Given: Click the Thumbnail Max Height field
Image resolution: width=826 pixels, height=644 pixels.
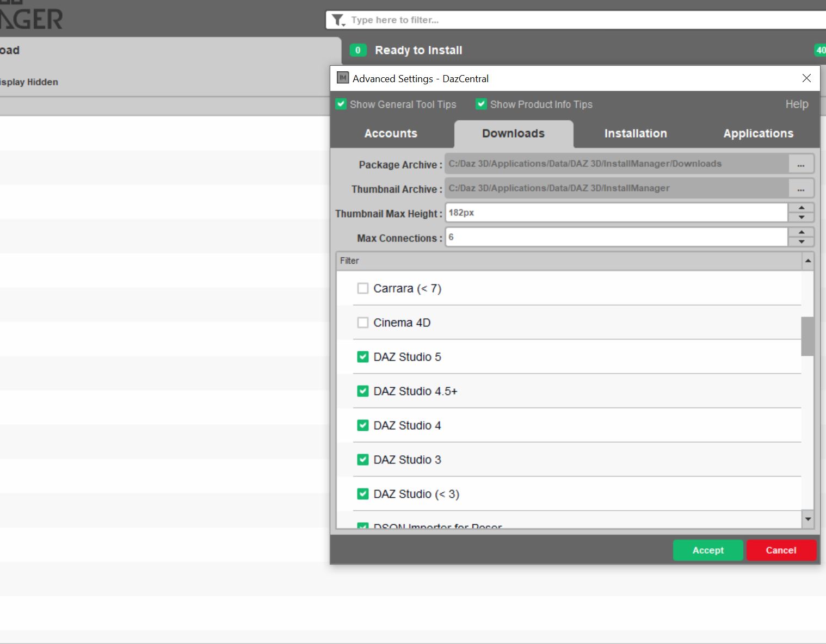Looking at the screenshot, I should (x=617, y=213).
